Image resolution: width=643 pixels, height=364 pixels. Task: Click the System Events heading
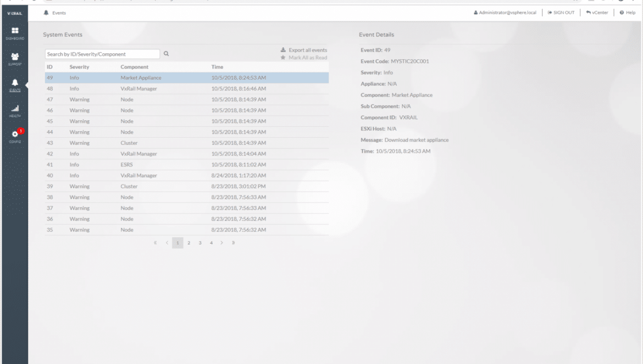pos(63,35)
